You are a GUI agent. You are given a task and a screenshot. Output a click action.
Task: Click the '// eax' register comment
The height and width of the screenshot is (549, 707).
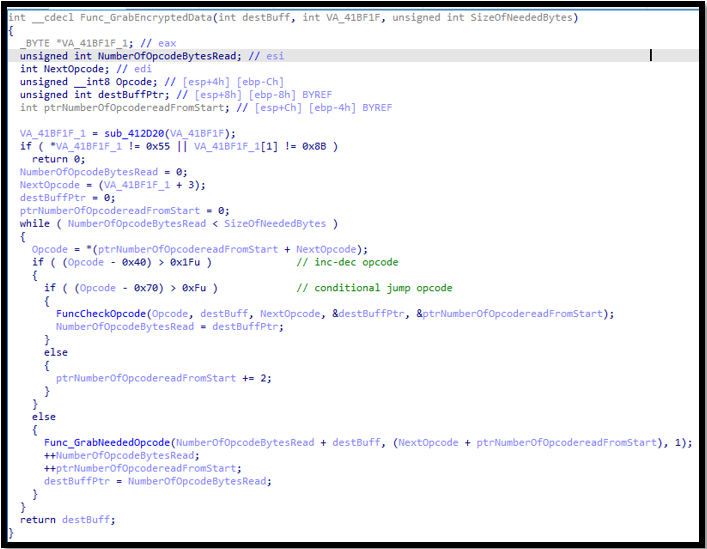(x=158, y=43)
